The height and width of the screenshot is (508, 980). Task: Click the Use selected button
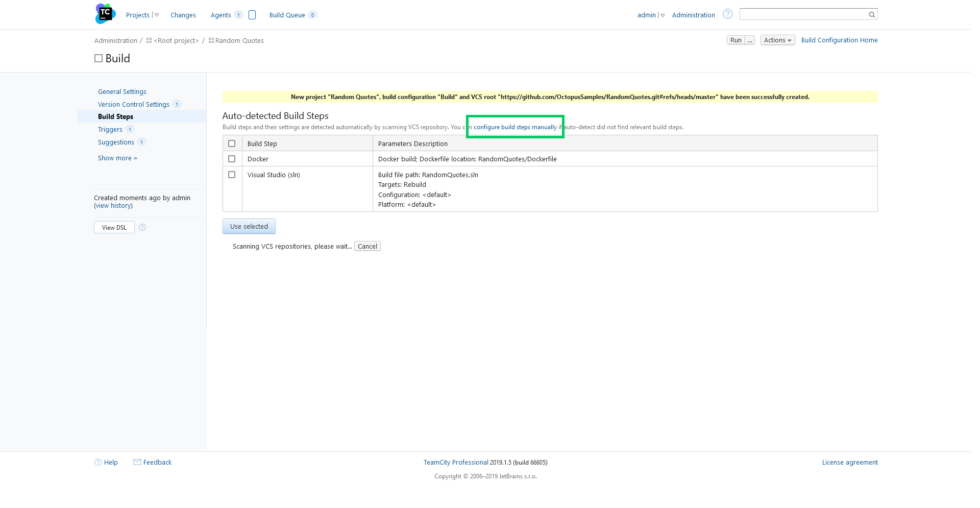[249, 226]
